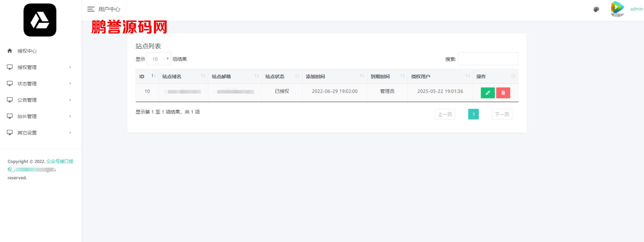This screenshot has height=242, width=644.
Task: Open the 站长管理 menu item
Action: pyautogui.click(x=27, y=116)
